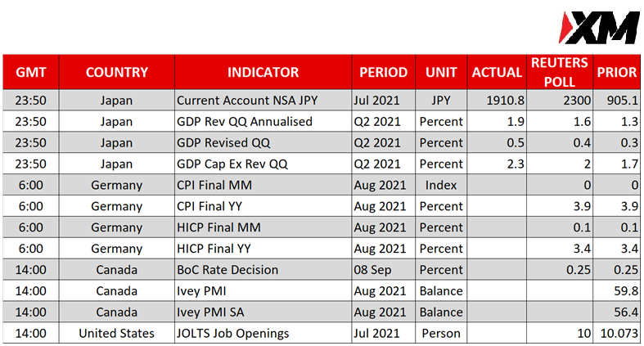Click the CPI Final MM indicator cell
The width and height of the screenshot is (644, 346).
pyautogui.click(x=263, y=185)
